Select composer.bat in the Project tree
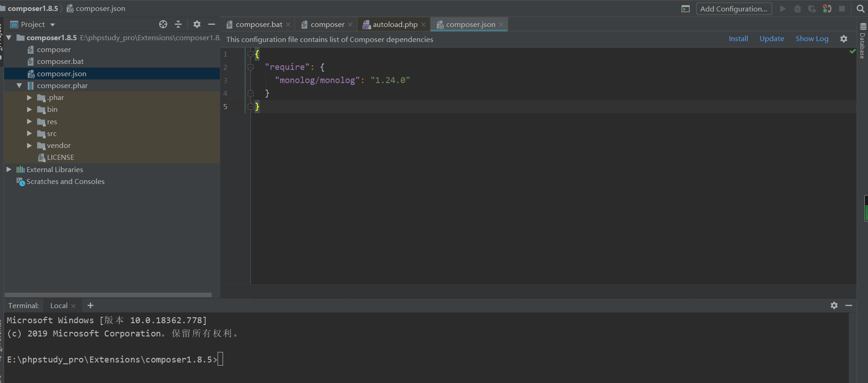 (x=60, y=61)
